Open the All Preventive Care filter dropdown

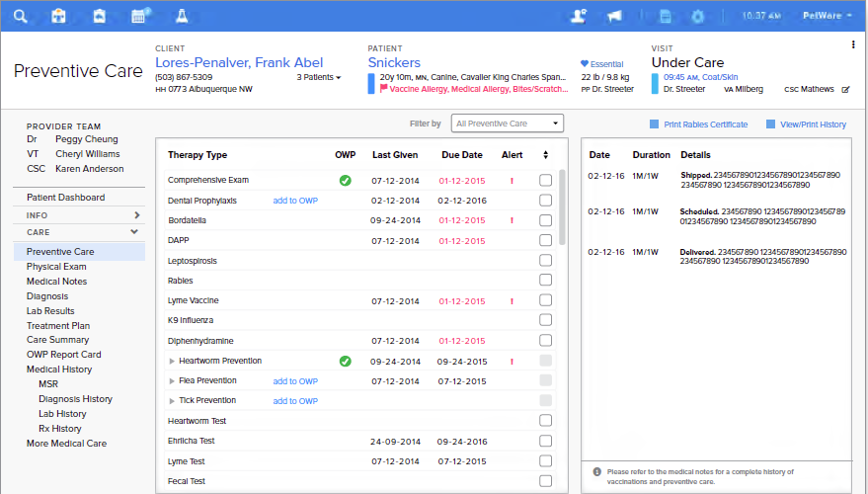click(507, 123)
